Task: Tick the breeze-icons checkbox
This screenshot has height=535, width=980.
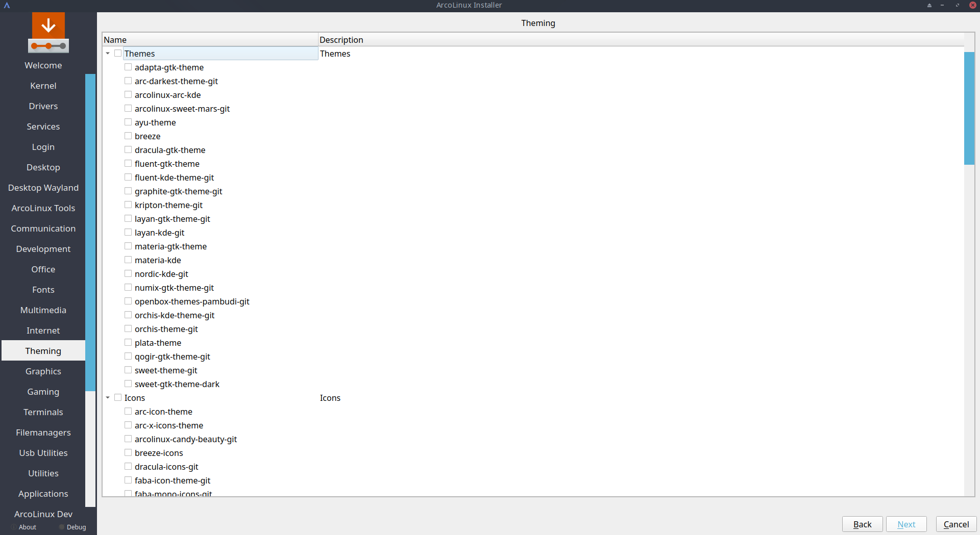Action: pos(128,452)
